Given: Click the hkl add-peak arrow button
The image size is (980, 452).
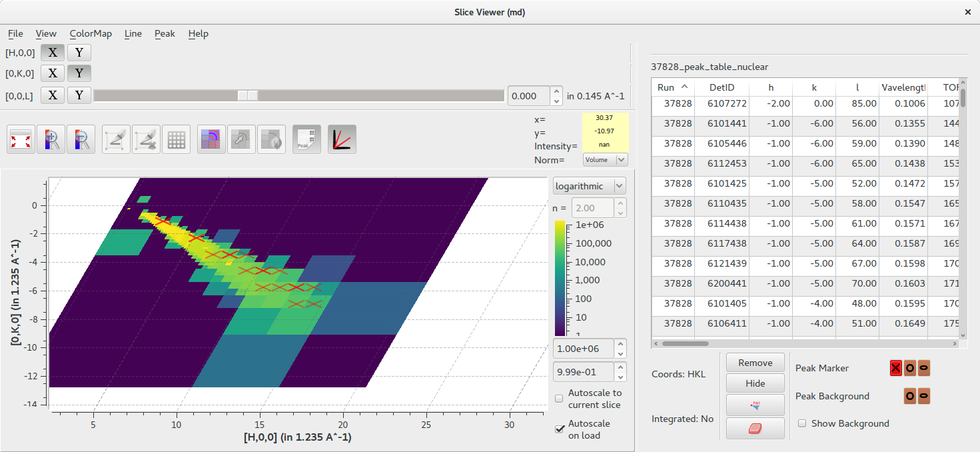Looking at the screenshot, I should [755, 405].
